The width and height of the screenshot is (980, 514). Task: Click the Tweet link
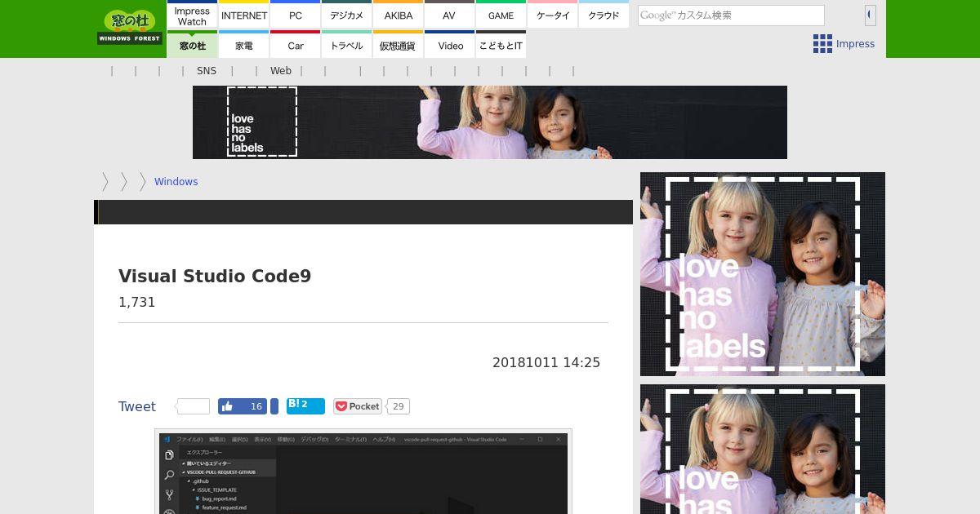click(x=137, y=406)
